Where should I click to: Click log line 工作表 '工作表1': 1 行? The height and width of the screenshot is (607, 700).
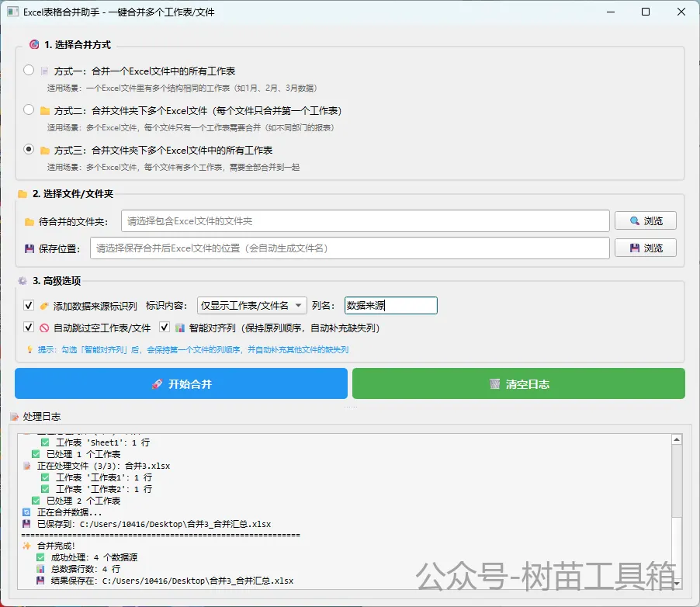pos(103,477)
